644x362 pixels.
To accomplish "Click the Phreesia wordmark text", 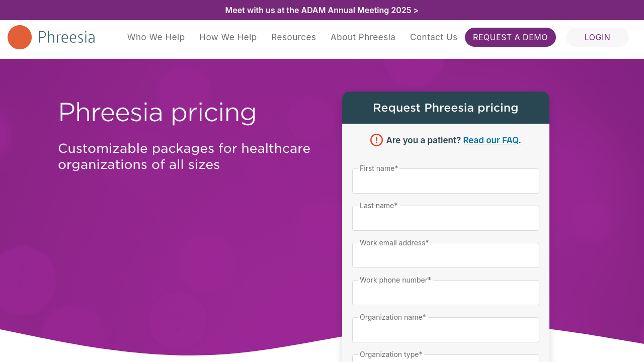I will point(66,37).
